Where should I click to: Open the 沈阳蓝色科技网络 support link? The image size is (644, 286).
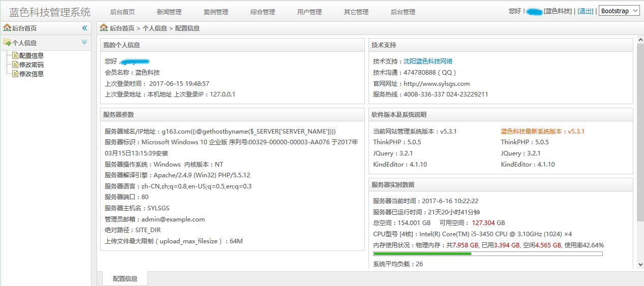click(x=428, y=61)
